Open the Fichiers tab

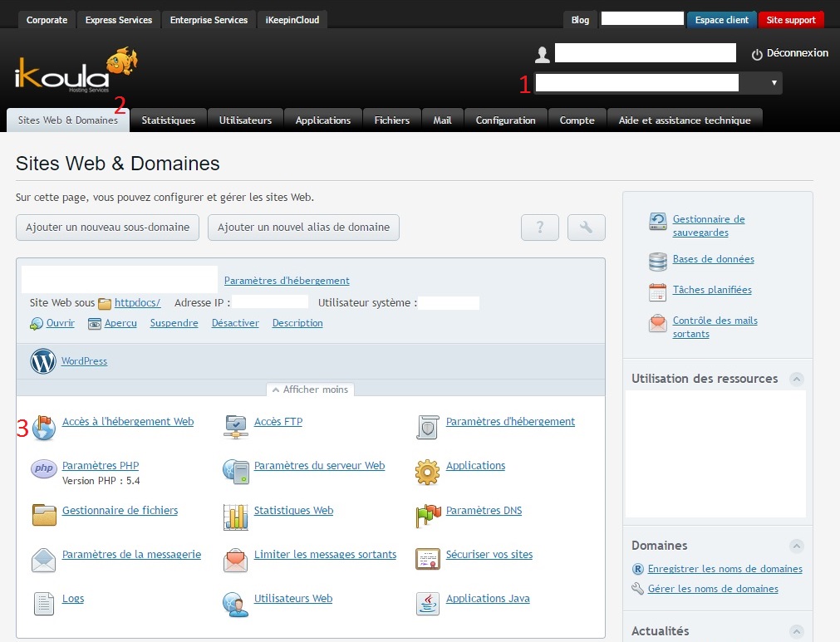pyautogui.click(x=391, y=120)
